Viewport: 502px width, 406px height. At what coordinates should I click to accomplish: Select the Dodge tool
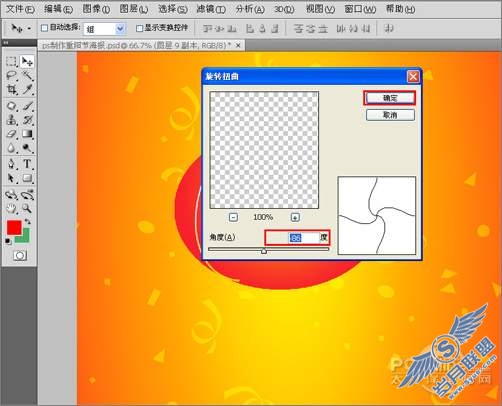coord(27,147)
